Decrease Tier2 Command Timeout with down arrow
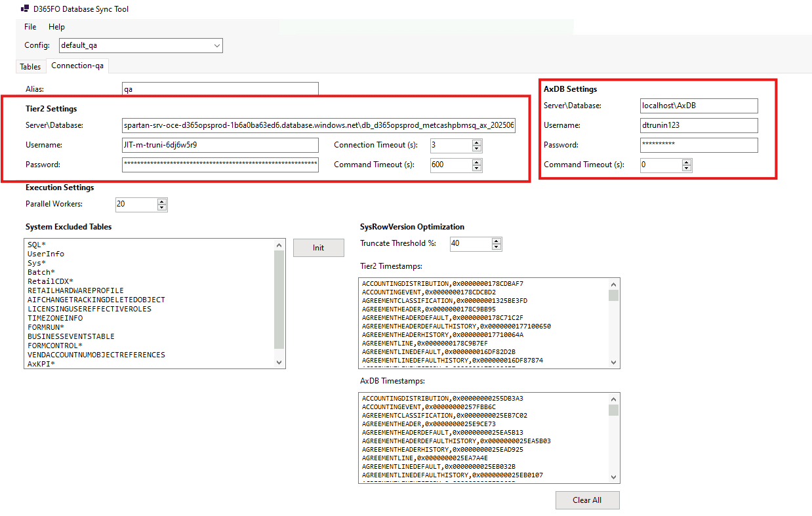Viewport: 812px width, 516px height. 477,168
